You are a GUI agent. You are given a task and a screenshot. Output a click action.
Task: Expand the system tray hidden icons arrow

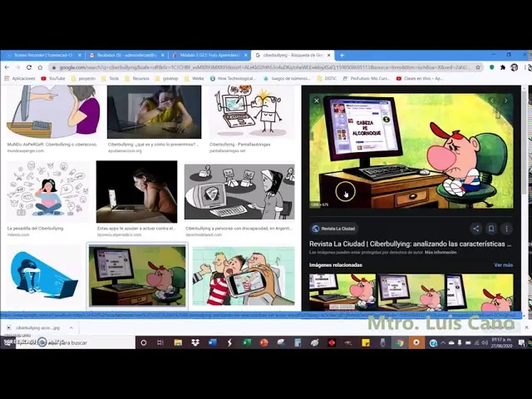[x=443, y=342]
